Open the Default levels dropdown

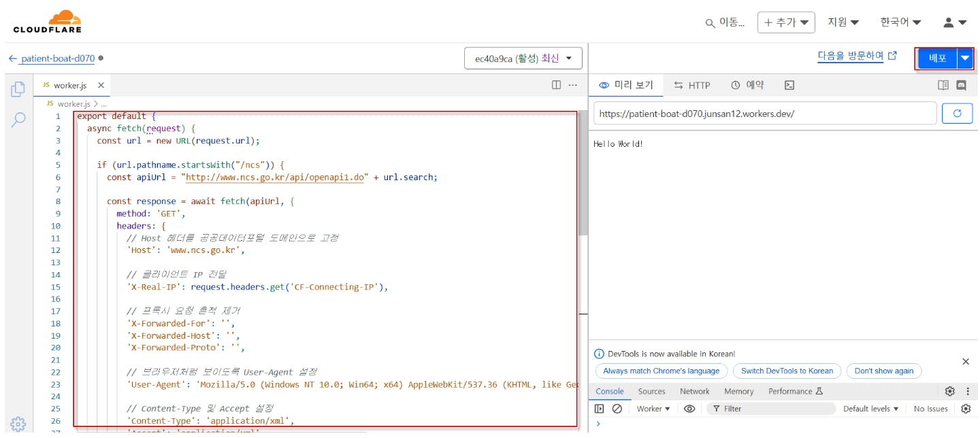coord(870,409)
